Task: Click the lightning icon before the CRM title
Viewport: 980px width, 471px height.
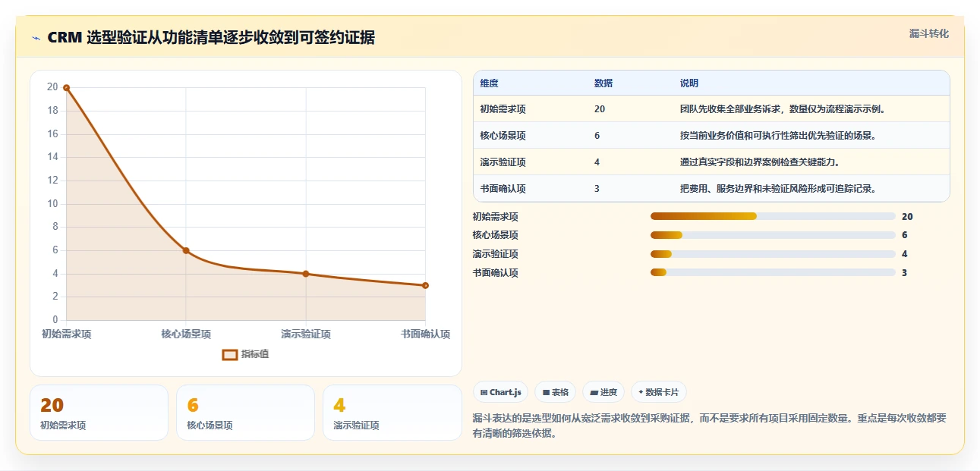Action: click(36, 38)
